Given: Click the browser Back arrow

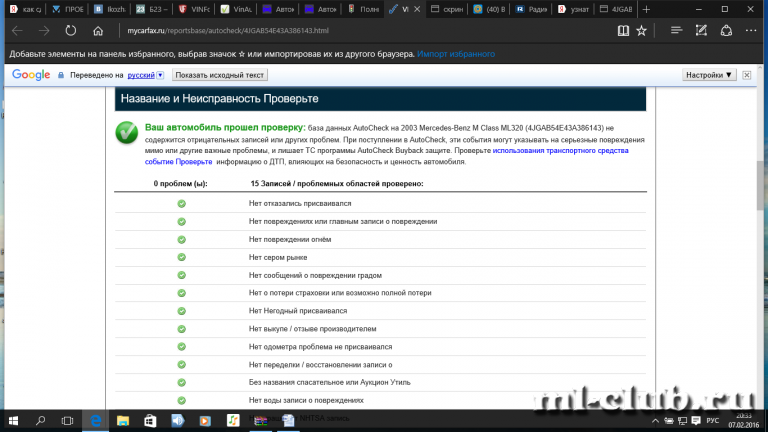Looking at the screenshot, I should 17,30.
